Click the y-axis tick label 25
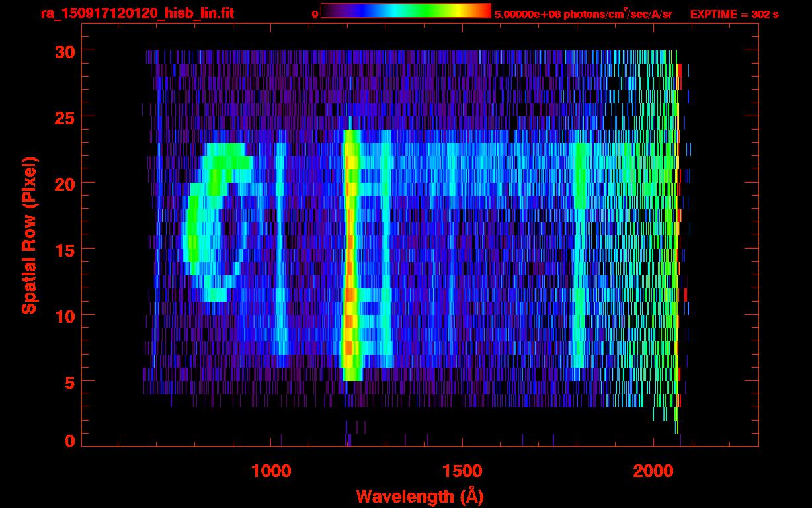This screenshot has height=508, width=812. [64, 117]
